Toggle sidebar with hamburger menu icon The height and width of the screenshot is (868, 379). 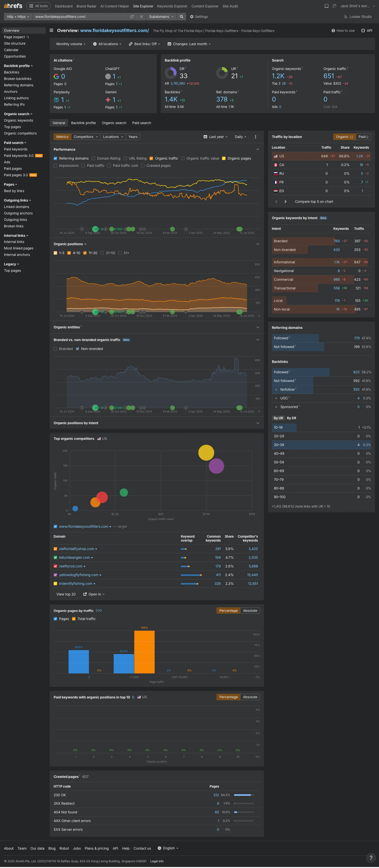click(51, 30)
